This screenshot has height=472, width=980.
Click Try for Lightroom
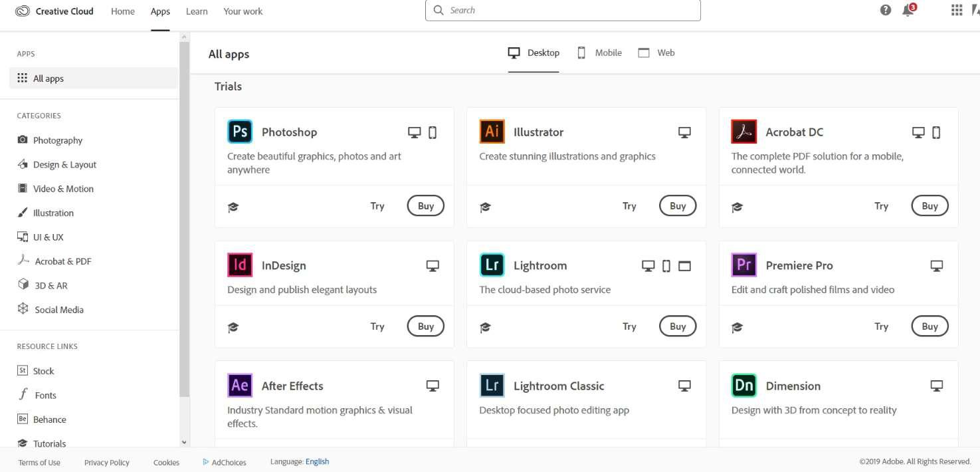coord(629,326)
